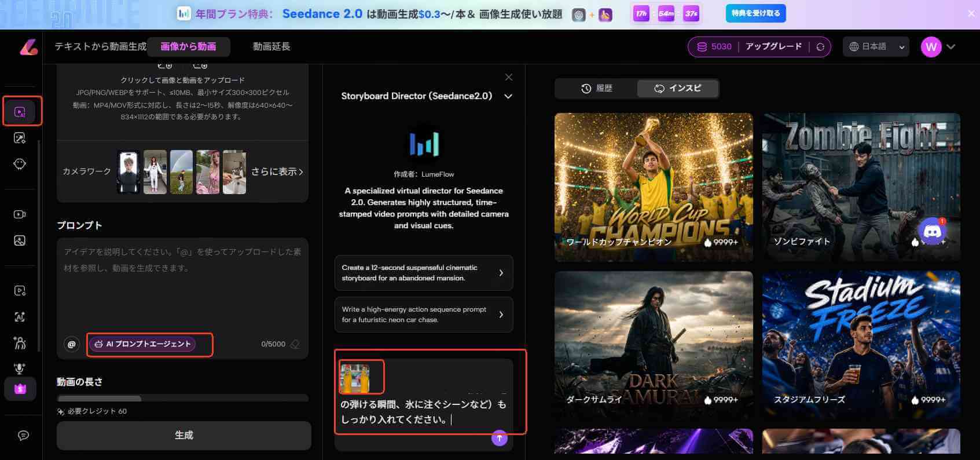Click the credit refresh icon beside アップグレード
Image resolution: width=980 pixels, height=460 pixels.
[820, 47]
